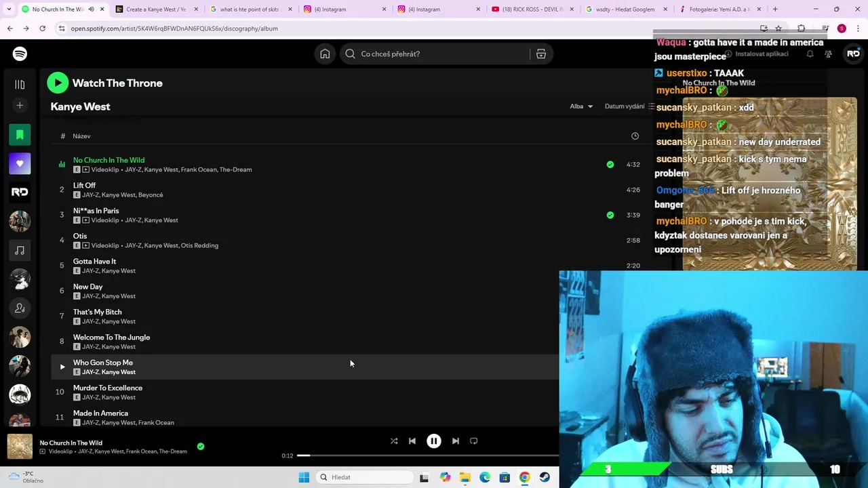Select Murder To Excellence track
The width and height of the screenshot is (868, 488).
108,388
